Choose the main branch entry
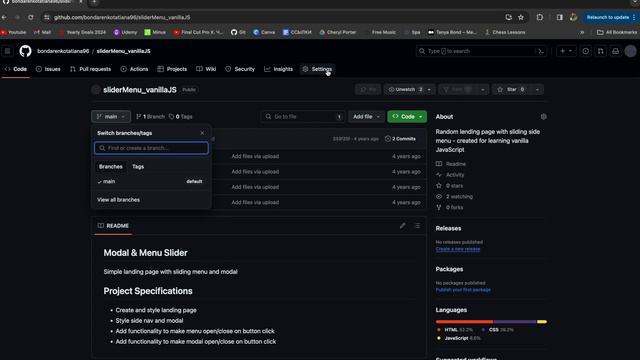Image resolution: width=640 pixels, height=360 pixels. (x=151, y=181)
